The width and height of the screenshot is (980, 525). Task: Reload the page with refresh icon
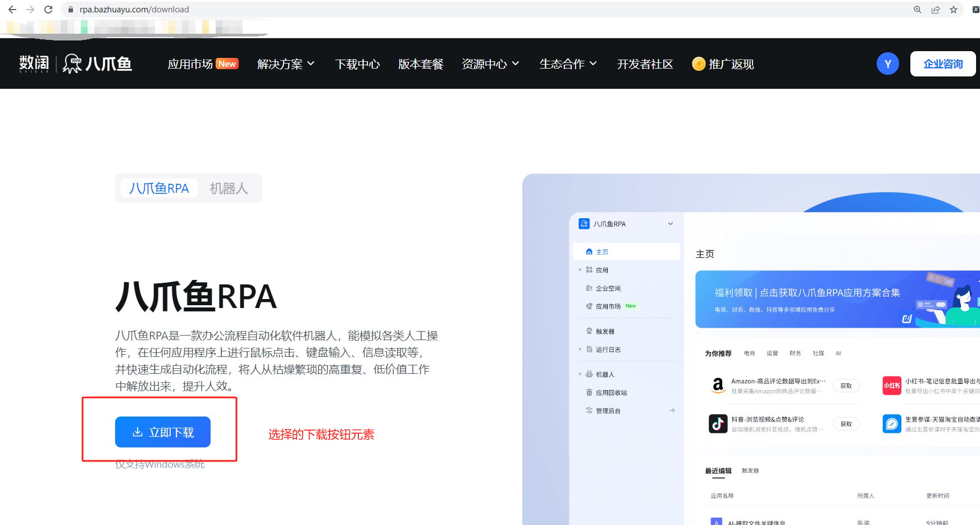(x=48, y=10)
